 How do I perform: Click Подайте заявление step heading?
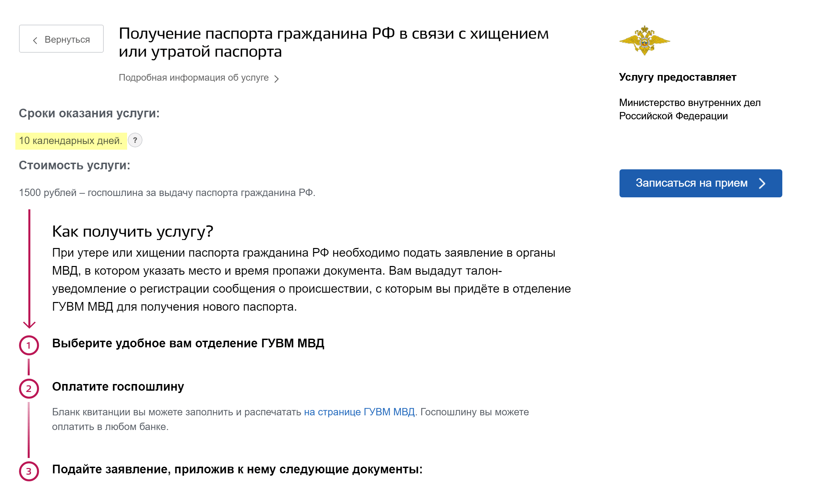coord(237,469)
